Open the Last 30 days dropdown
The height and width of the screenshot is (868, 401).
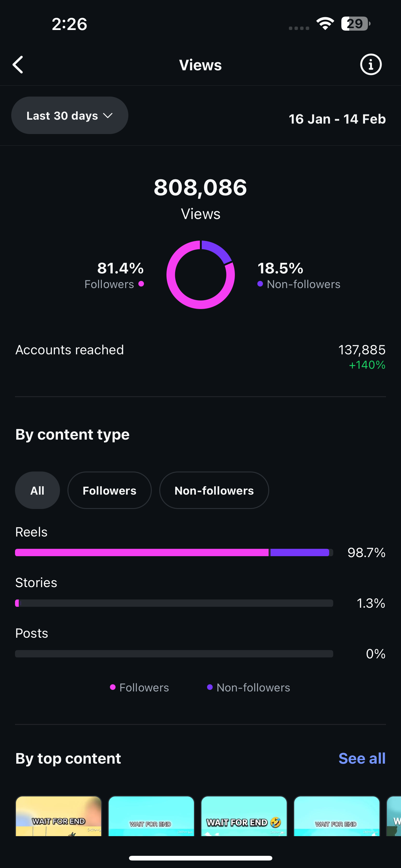click(70, 116)
